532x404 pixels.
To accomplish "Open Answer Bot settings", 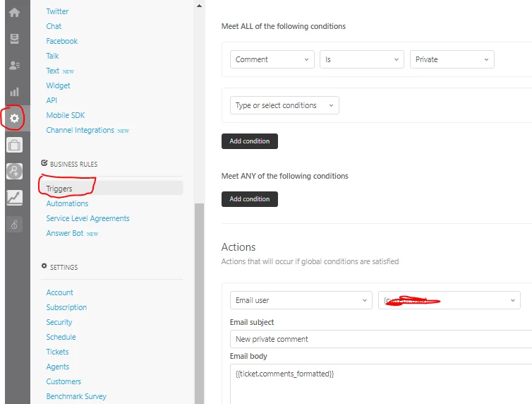I will tap(64, 233).
